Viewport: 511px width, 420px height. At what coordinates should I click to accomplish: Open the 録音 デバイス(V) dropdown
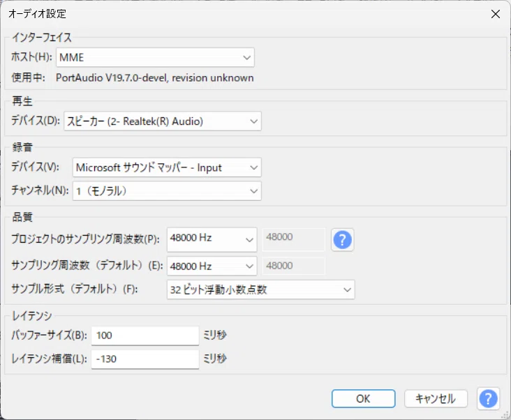167,167
